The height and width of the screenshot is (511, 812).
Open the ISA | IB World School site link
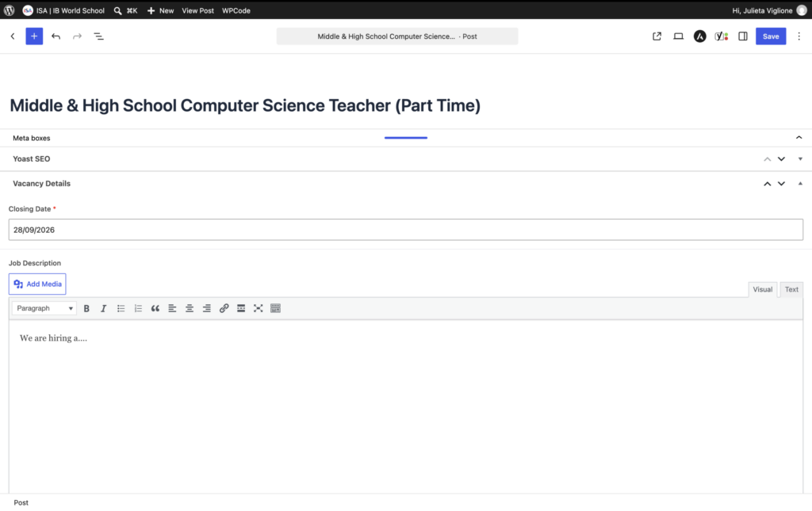(63, 10)
